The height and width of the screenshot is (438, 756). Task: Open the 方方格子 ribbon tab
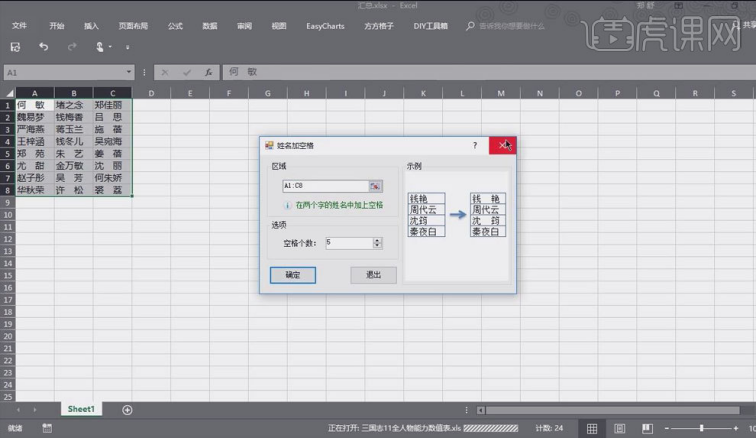[379, 26]
